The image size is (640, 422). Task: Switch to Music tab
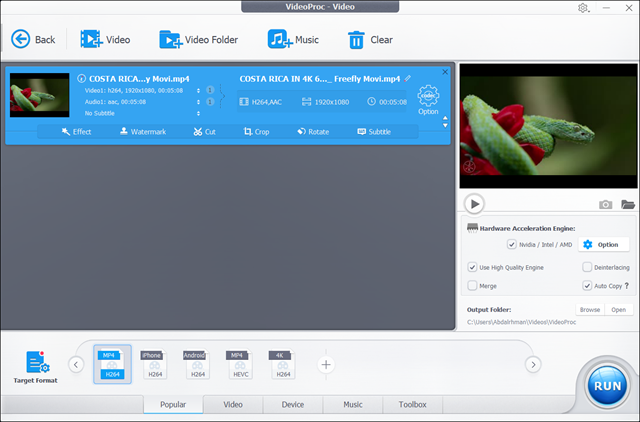[353, 404]
